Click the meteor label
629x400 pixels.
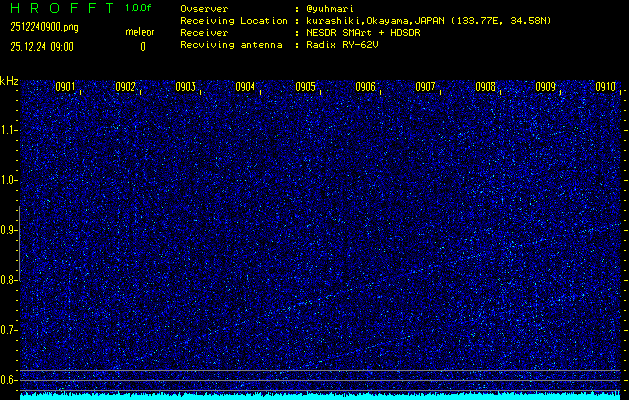click(x=139, y=32)
